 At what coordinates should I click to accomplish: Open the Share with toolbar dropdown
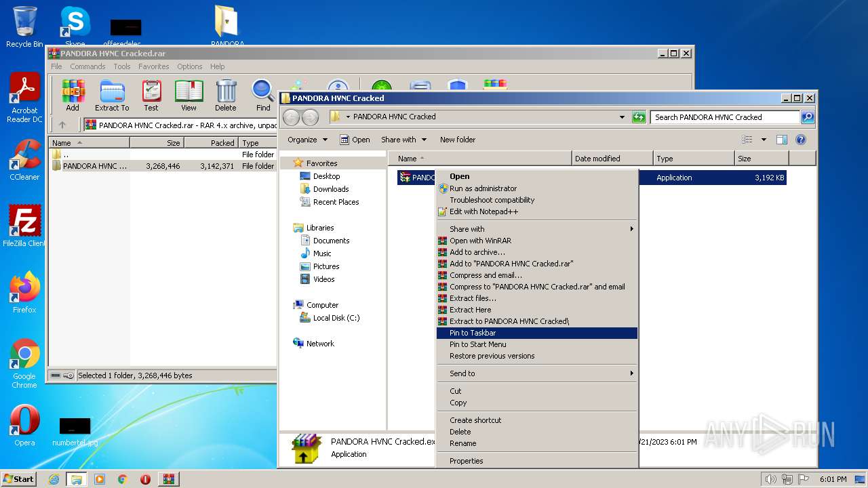tap(404, 140)
